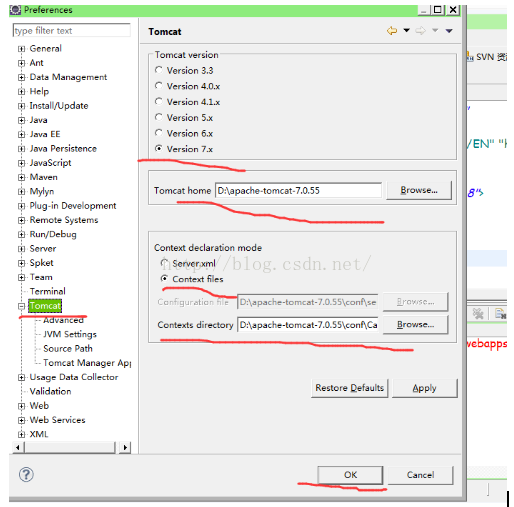
Task: Open the Source Path page
Action: click(x=68, y=348)
